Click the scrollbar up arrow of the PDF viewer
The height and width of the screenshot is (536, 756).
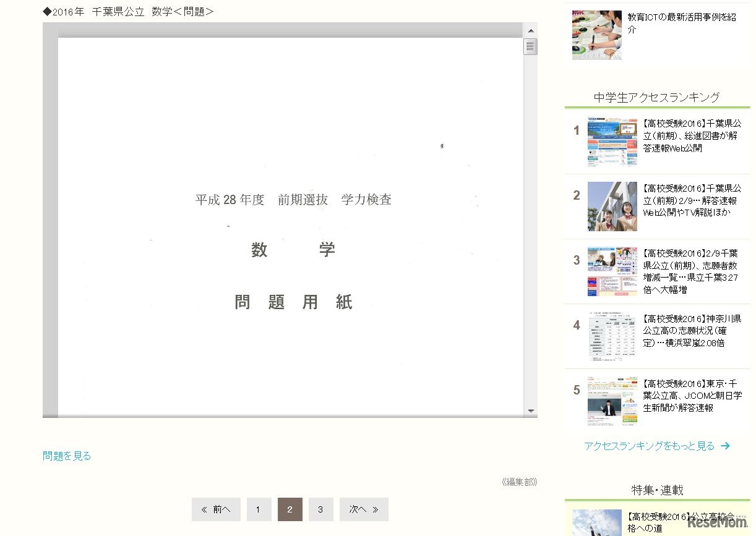[530, 29]
